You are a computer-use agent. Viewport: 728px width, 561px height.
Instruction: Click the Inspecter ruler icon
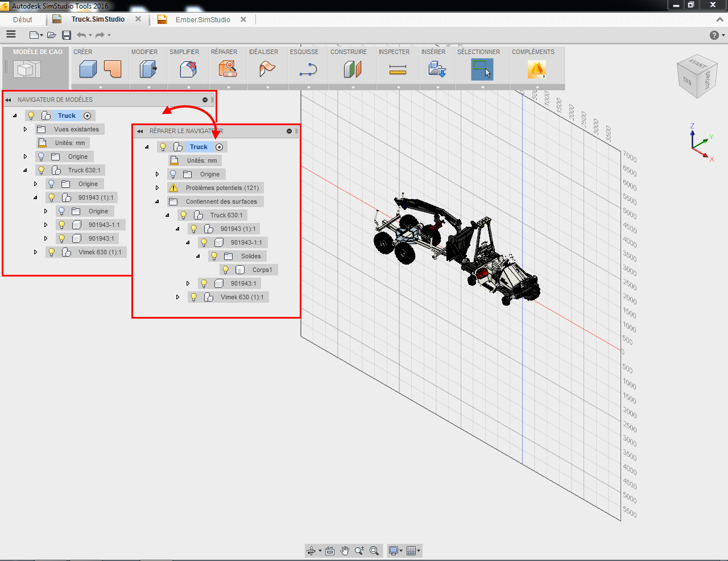point(398,69)
